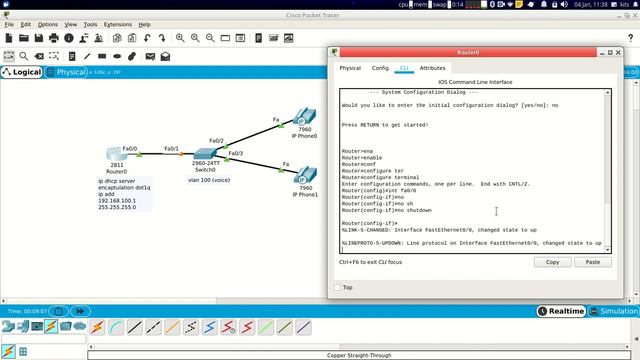Click the CLI scrollbar down arrow

click(x=608, y=249)
